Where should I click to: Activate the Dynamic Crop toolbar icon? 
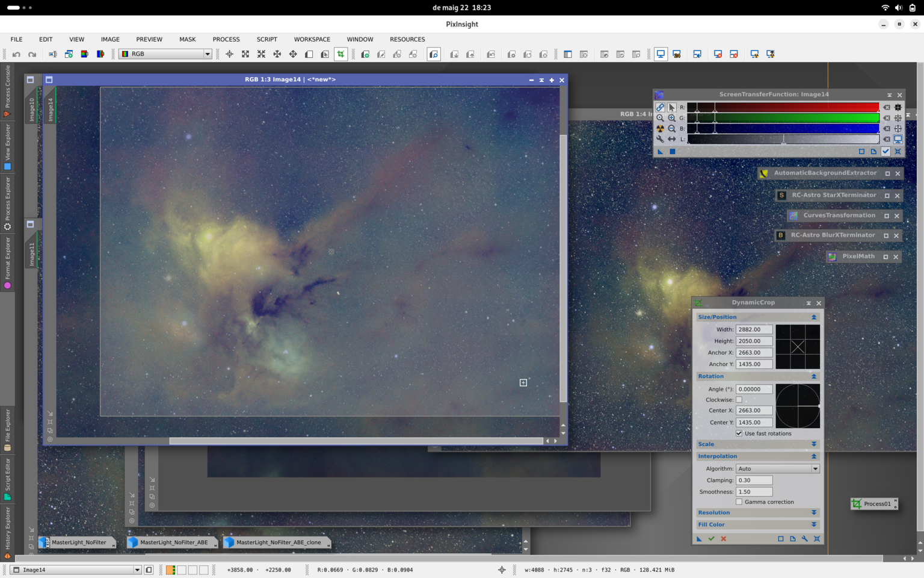pos(341,54)
